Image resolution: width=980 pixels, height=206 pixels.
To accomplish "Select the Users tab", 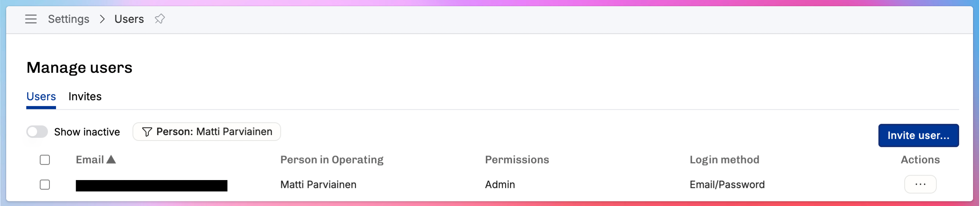I will [41, 96].
